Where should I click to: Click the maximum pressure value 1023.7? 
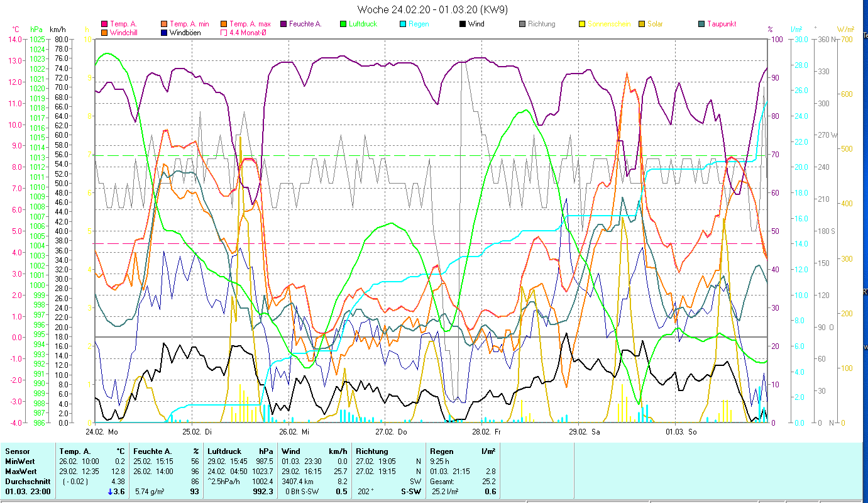pos(263,472)
